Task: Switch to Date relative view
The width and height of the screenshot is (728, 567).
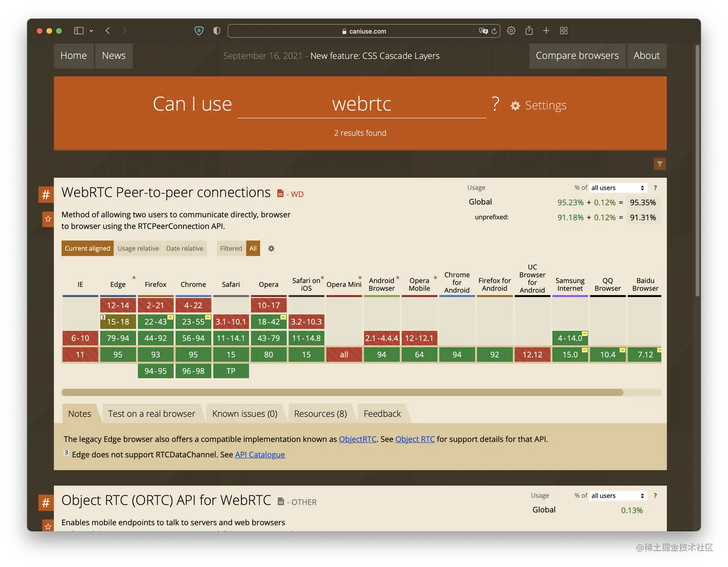Action: (185, 248)
